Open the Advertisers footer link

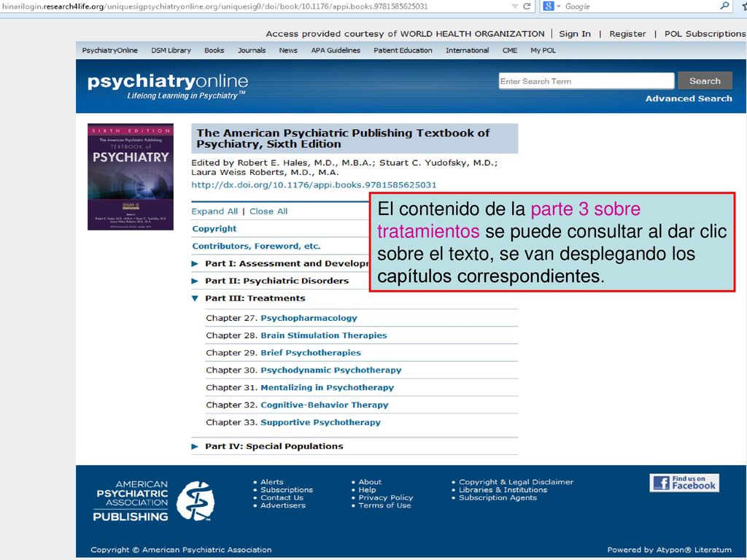283,506
